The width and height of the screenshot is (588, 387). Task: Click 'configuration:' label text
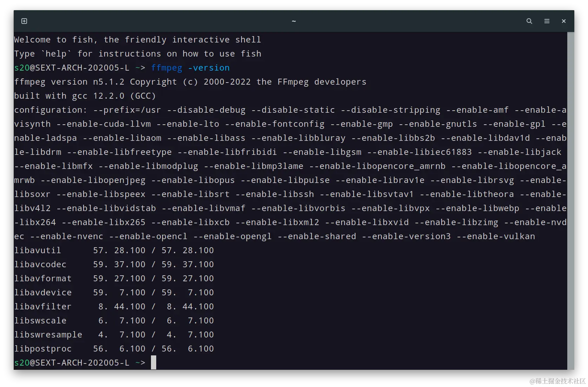tap(51, 110)
